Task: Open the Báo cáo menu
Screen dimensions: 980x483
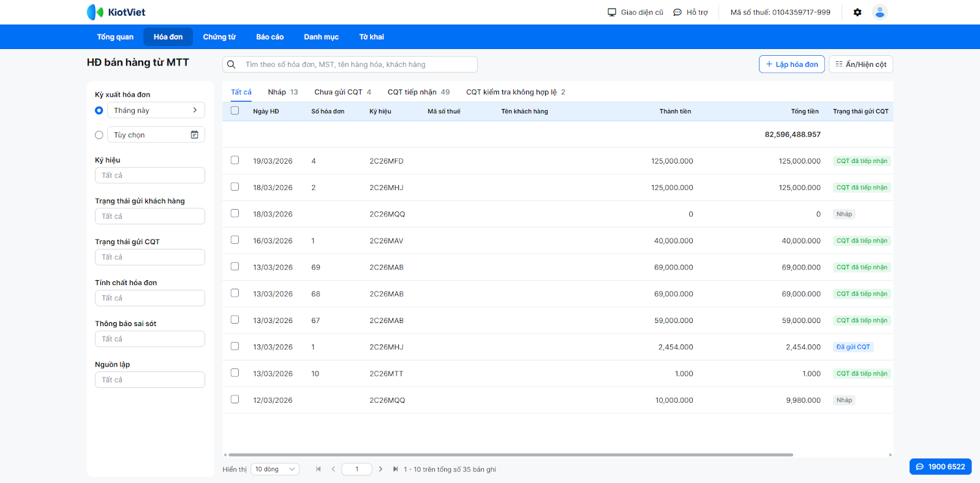Action: (269, 37)
